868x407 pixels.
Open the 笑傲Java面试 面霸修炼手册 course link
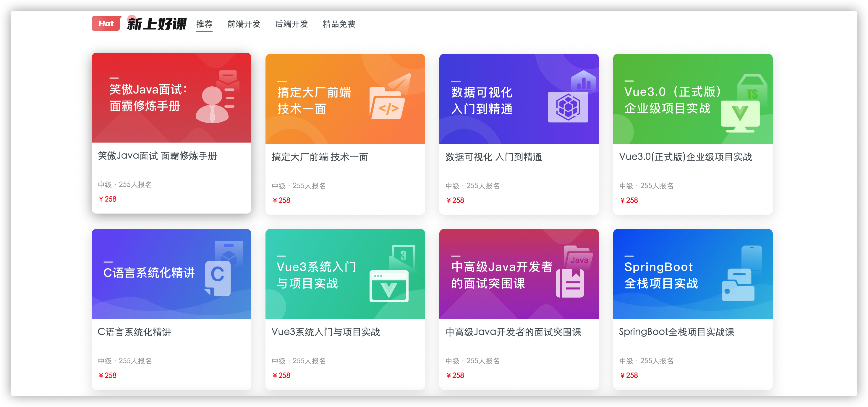157,156
